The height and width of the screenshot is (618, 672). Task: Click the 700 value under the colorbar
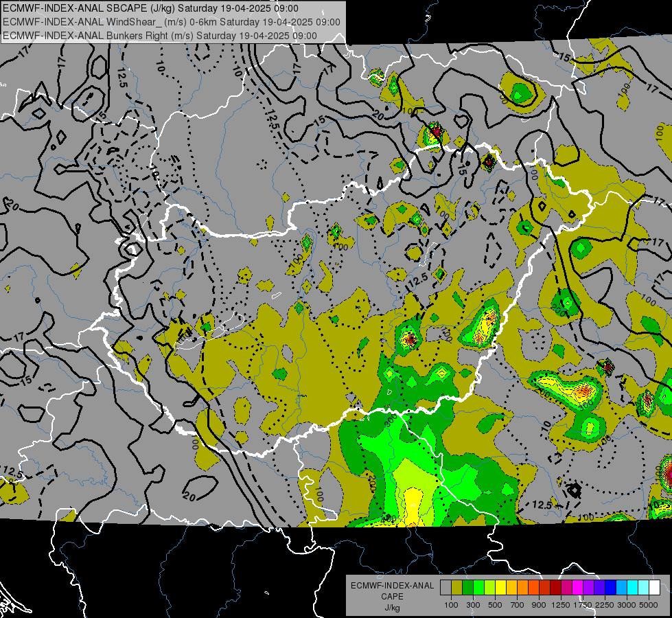click(518, 605)
